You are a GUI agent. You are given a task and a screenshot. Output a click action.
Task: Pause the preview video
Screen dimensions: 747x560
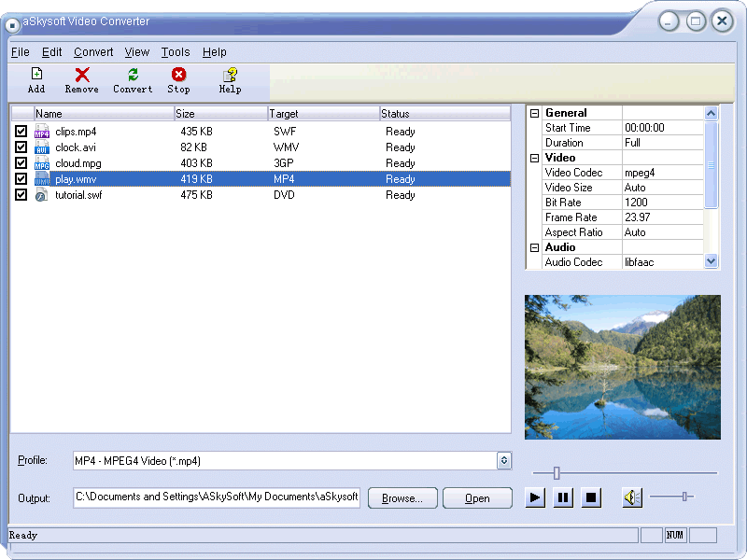563,497
